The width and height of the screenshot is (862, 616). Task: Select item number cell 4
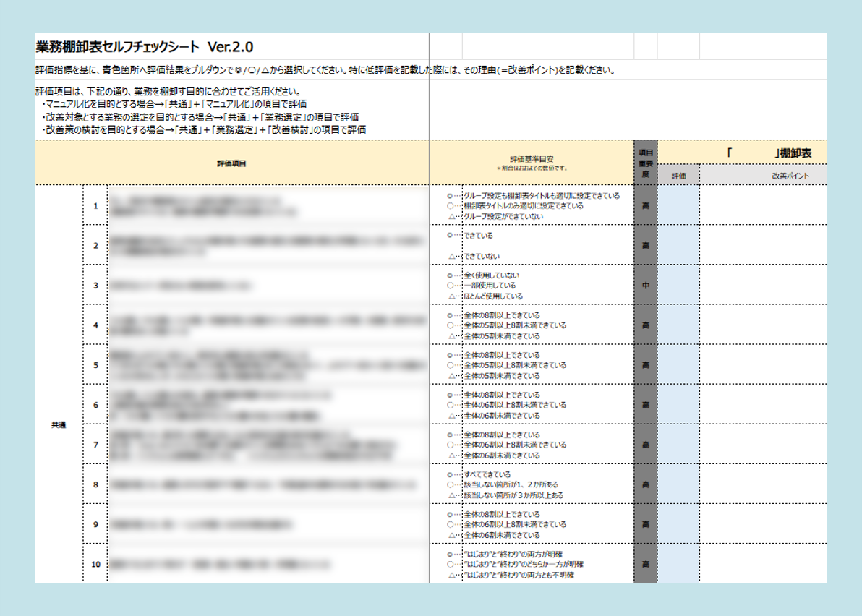95,325
